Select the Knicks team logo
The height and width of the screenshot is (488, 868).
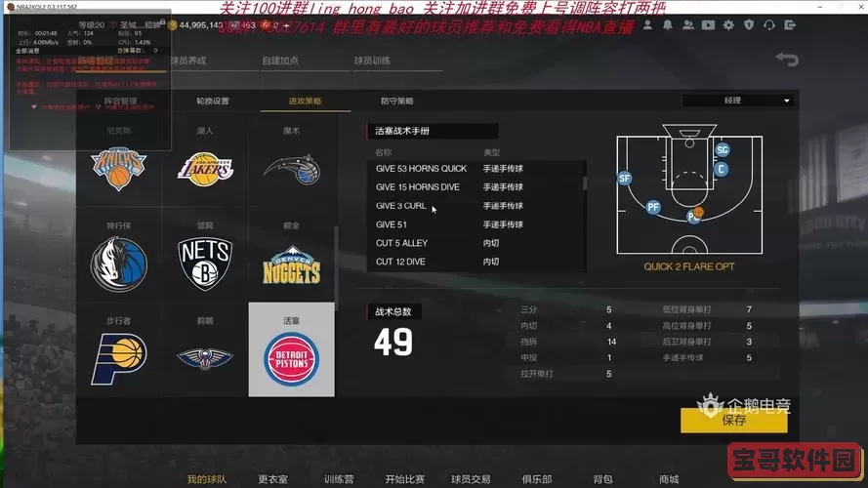(118, 169)
